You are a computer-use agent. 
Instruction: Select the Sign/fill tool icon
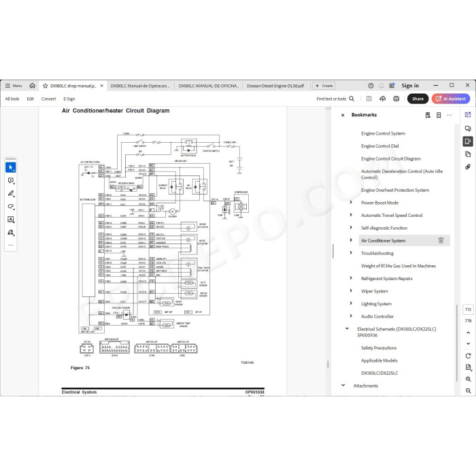click(11, 233)
